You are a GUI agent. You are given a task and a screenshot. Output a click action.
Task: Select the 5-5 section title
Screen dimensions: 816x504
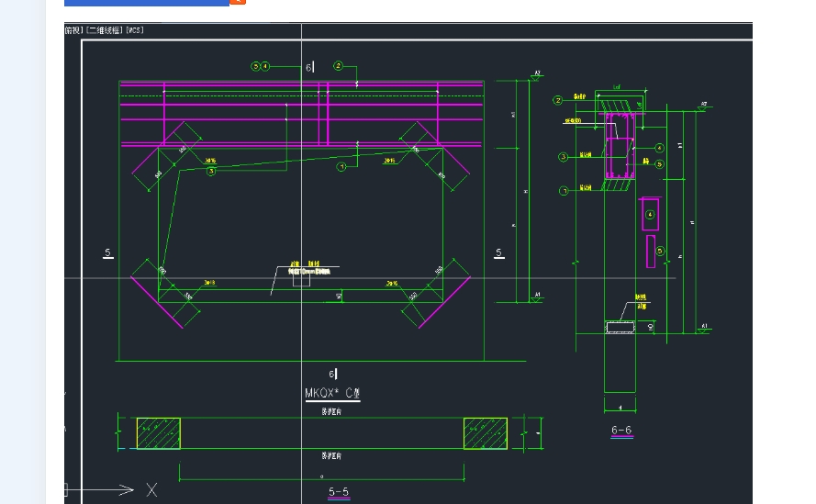point(339,492)
